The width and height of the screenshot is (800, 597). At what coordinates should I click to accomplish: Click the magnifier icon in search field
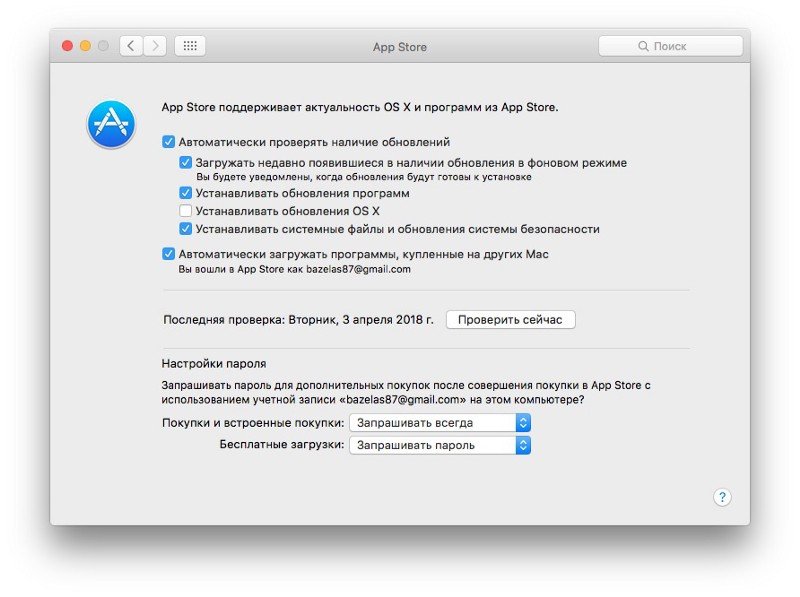click(x=643, y=46)
